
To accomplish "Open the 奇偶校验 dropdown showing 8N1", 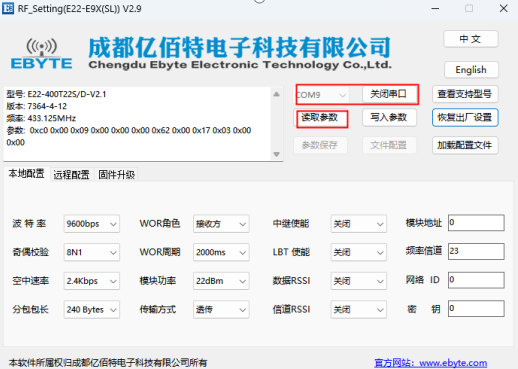I will point(92,252).
